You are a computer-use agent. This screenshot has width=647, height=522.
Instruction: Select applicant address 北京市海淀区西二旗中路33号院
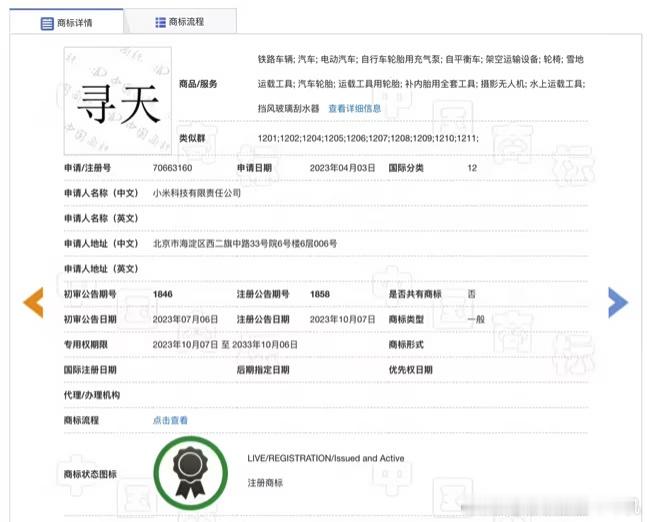(215, 243)
